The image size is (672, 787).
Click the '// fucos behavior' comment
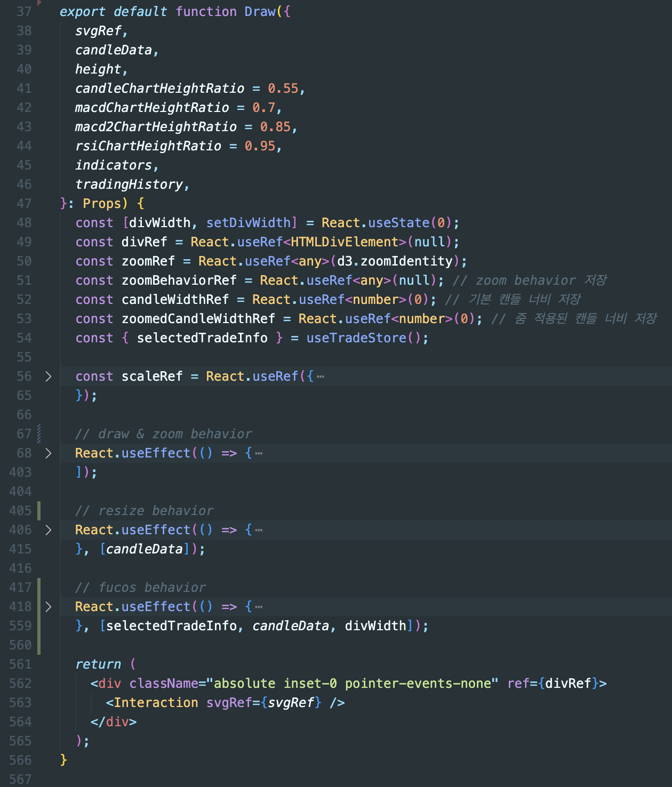[140, 588]
